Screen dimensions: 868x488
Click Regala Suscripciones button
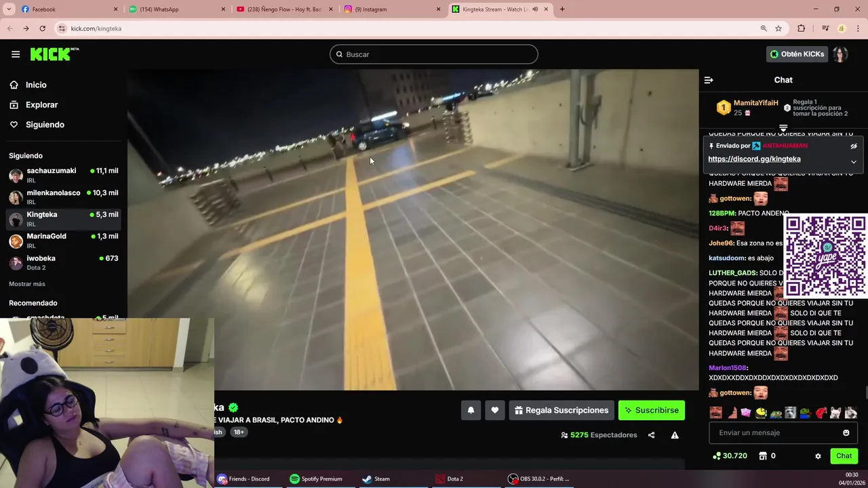(x=561, y=410)
